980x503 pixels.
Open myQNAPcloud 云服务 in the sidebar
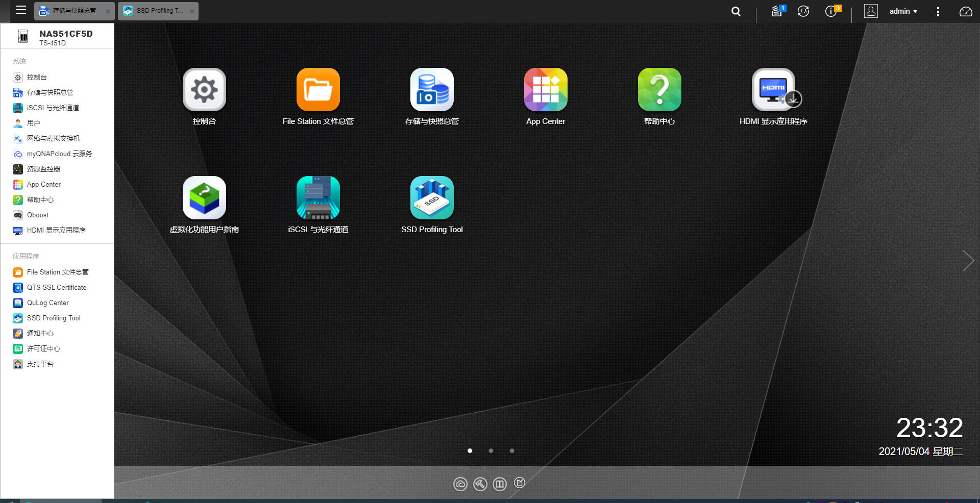[57, 154]
